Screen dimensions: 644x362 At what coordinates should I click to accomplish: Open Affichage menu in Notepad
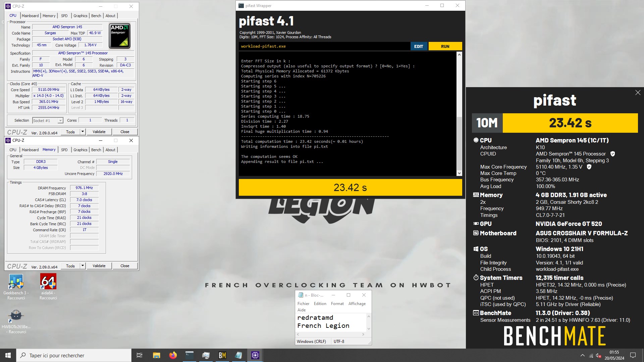click(357, 304)
